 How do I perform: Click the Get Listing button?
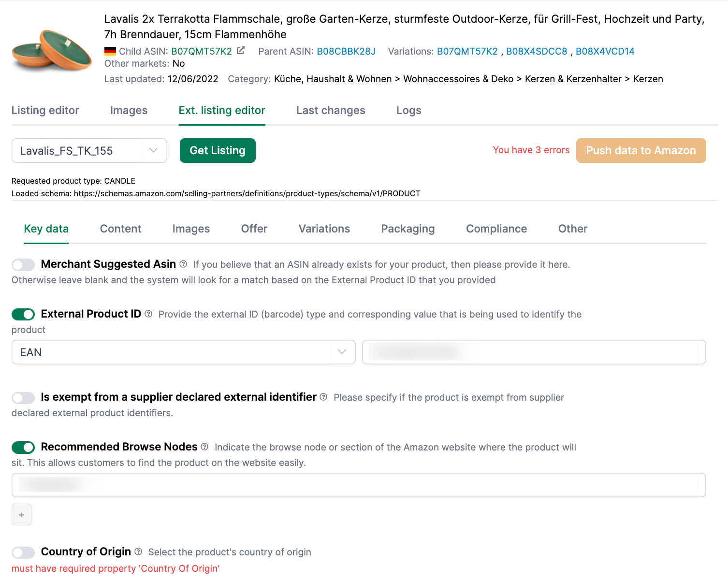point(218,151)
